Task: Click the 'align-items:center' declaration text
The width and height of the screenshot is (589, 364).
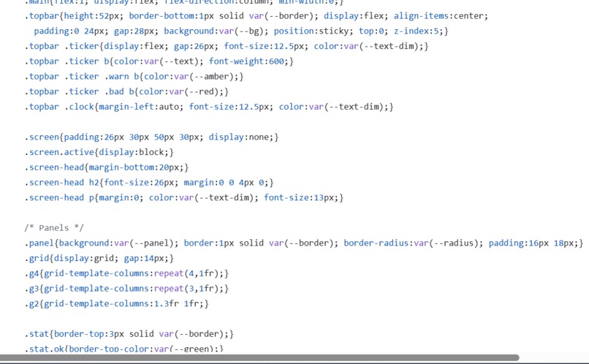Action: pyautogui.click(x=438, y=16)
